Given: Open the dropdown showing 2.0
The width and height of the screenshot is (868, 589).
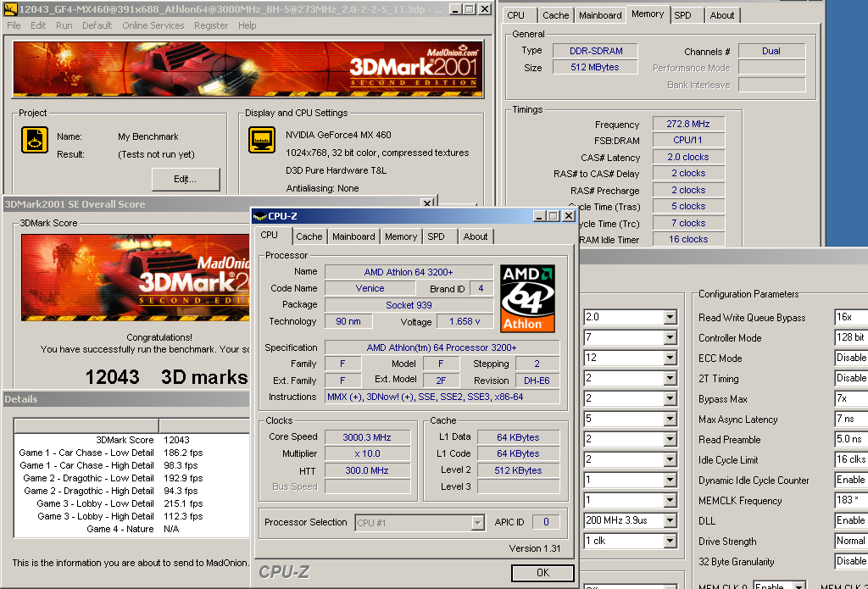Looking at the screenshot, I should 670,317.
